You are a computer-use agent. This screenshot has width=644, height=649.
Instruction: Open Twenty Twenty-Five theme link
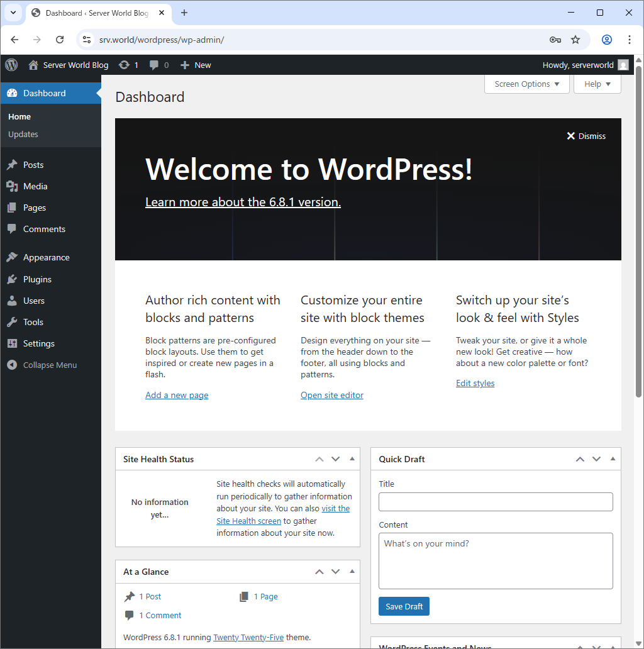(x=248, y=638)
